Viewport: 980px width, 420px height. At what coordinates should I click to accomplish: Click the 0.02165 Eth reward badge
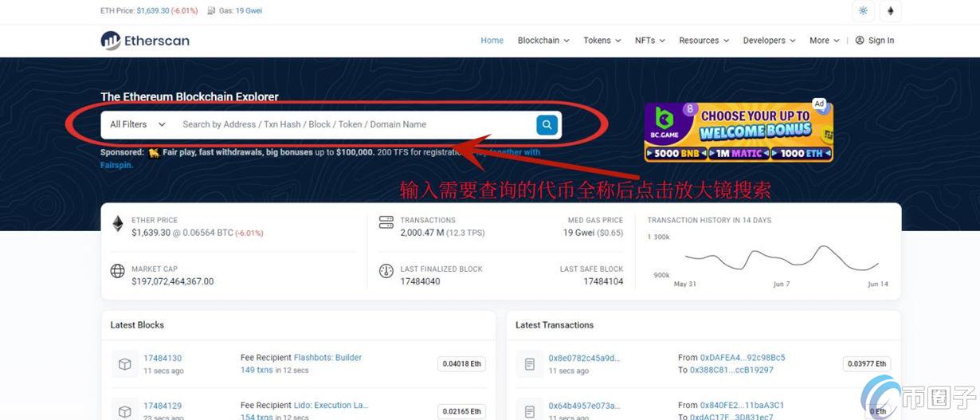(461, 411)
